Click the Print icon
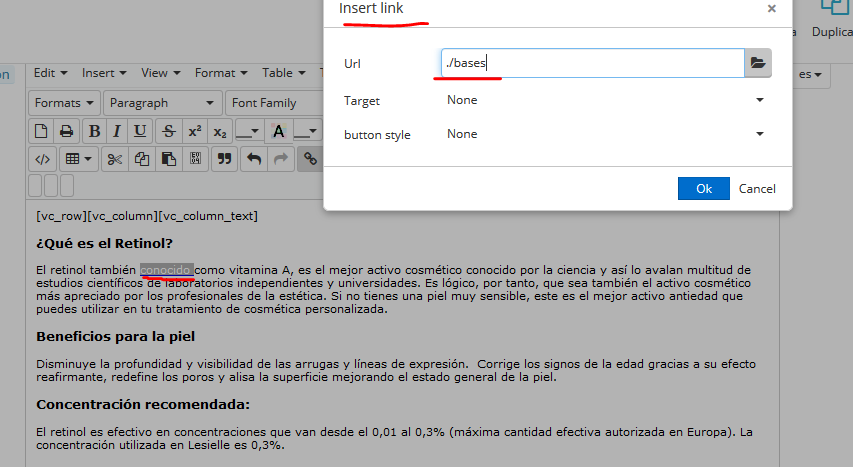Image resolution: width=853 pixels, height=467 pixels. pyautogui.click(x=66, y=131)
